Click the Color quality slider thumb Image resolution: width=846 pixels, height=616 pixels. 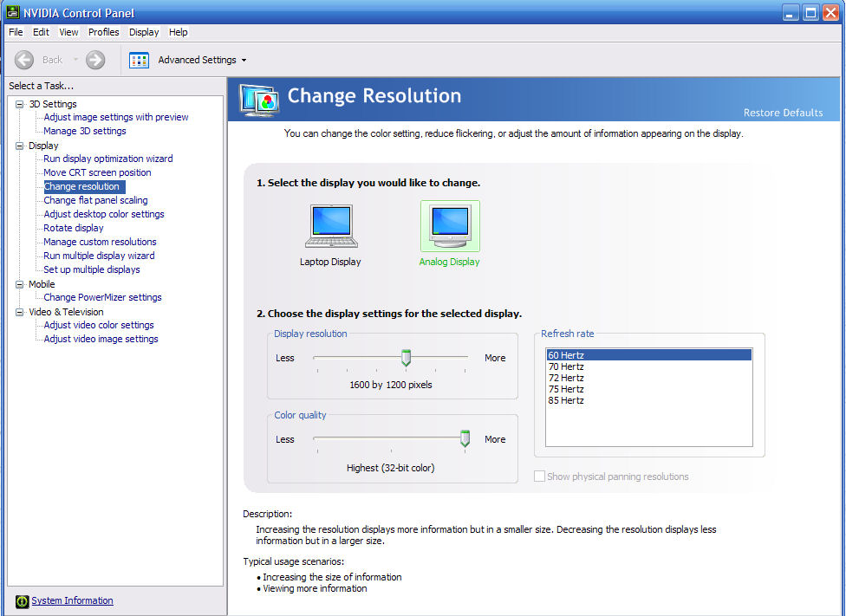(x=465, y=439)
